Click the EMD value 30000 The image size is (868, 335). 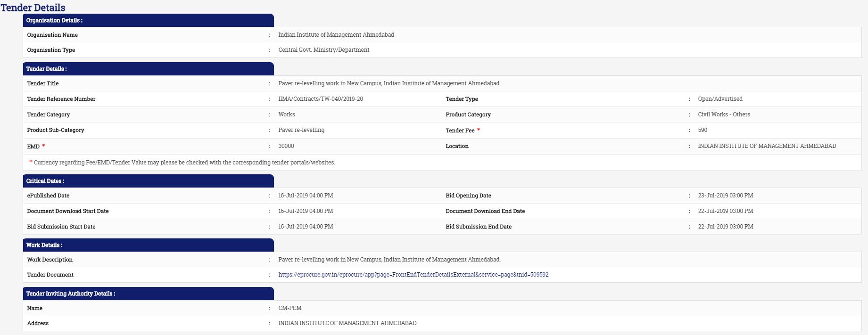tap(286, 146)
